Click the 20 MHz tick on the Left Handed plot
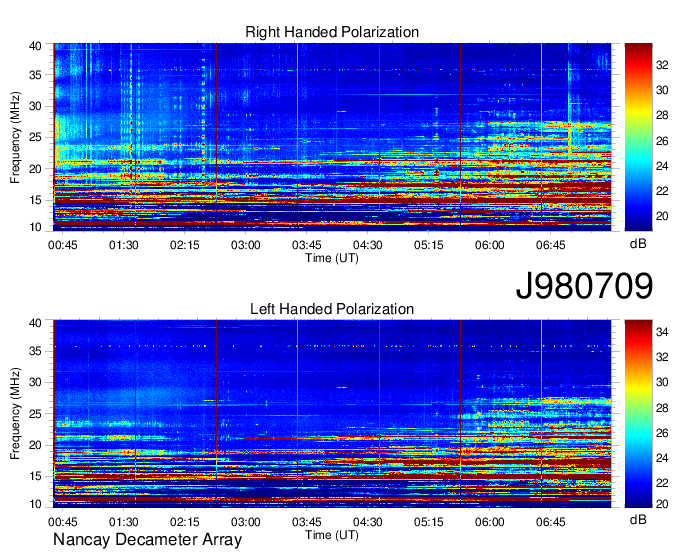Viewport: 680px width, 552px height. (35, 446)
